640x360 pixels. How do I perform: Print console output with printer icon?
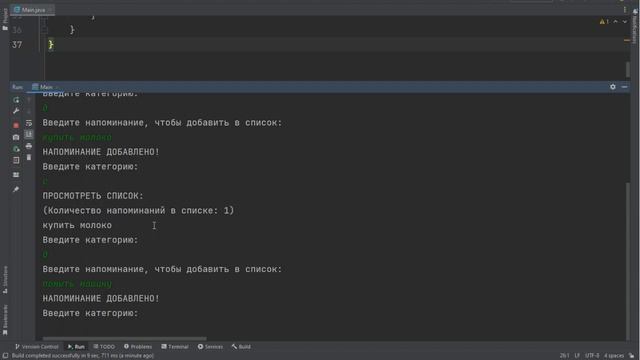(x=29, y=146)
